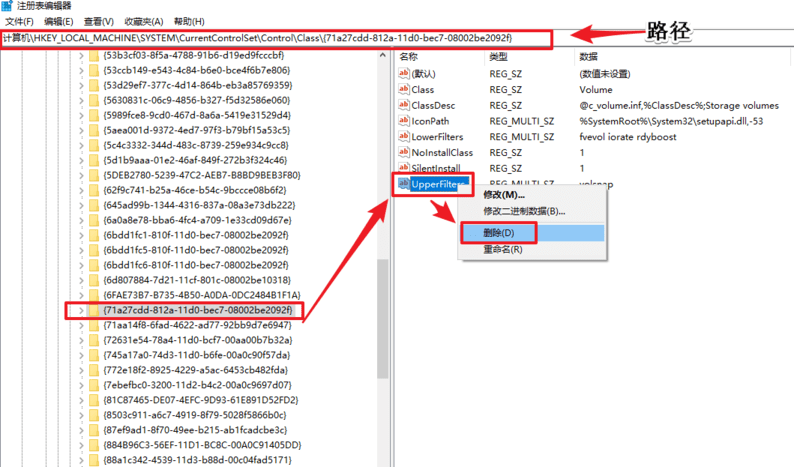Open the 文件(F) menu
Viewport: 794px width, 467px height.
click(19, 21)
